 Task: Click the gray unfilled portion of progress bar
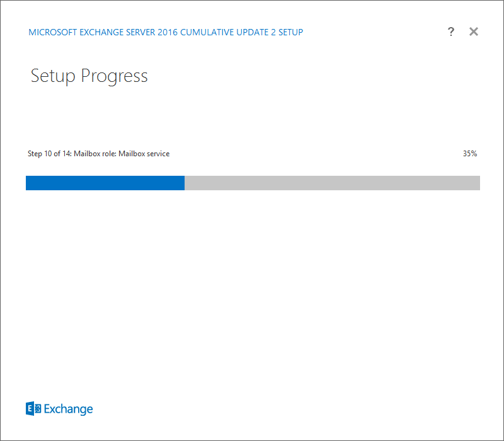pos(333,183)
